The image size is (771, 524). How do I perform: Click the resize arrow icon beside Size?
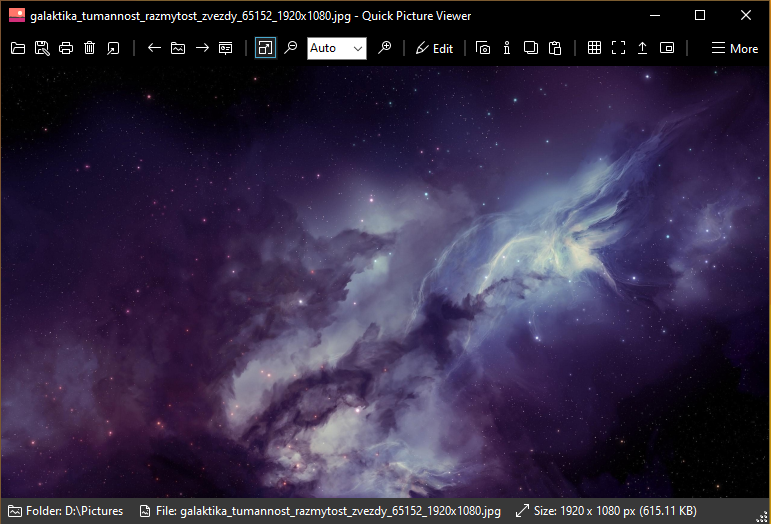(x=522, y=511)
